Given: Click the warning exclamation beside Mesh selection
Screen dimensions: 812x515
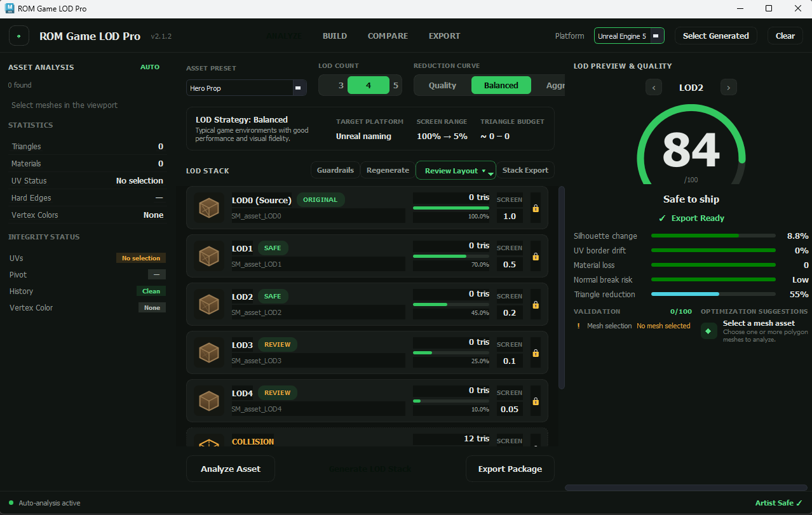Looking at the screenshot, I should pyautogui.click(x=578, y=326).
